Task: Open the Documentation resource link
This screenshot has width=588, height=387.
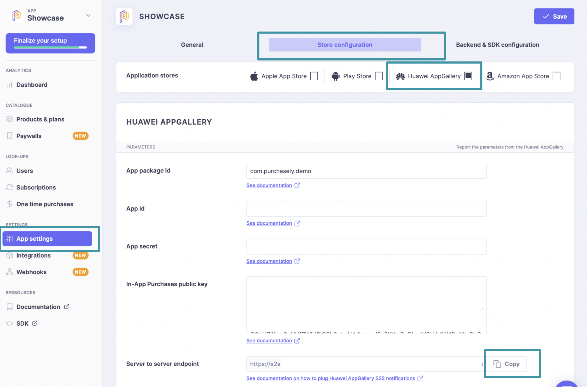Action: point(38,307)
